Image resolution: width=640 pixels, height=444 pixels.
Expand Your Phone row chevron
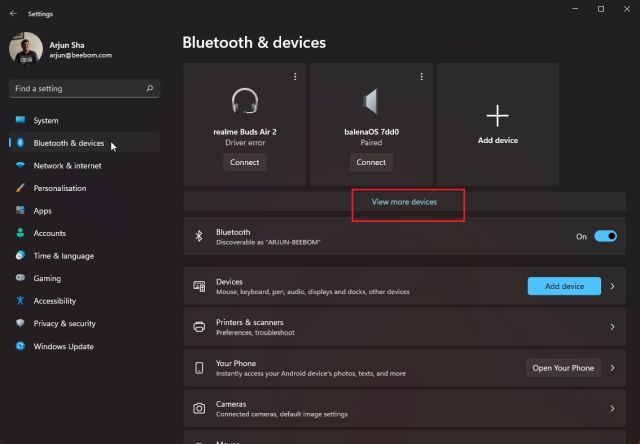(x=612, y=368)
